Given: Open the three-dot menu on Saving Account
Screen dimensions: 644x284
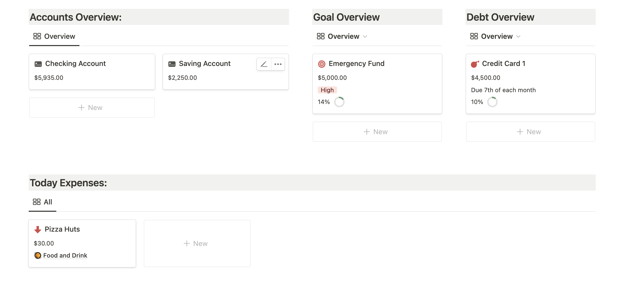Looking at the screenshot, I should pyautogui.click(x=278, y=64).
